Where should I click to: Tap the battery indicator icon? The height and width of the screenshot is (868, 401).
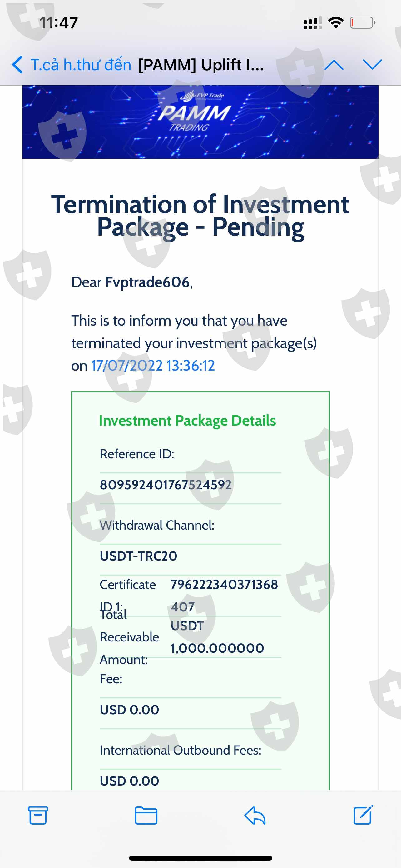[x=362, y=23]
